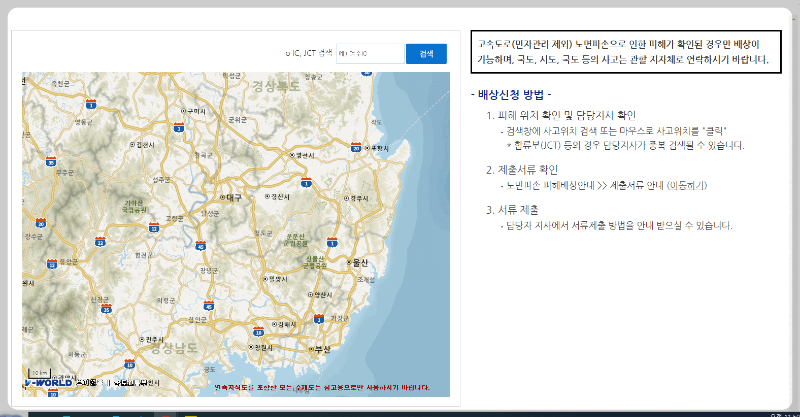Click the 배상신청 방법 heading
The height and width of the screenshot is (417, 800).
511,94
